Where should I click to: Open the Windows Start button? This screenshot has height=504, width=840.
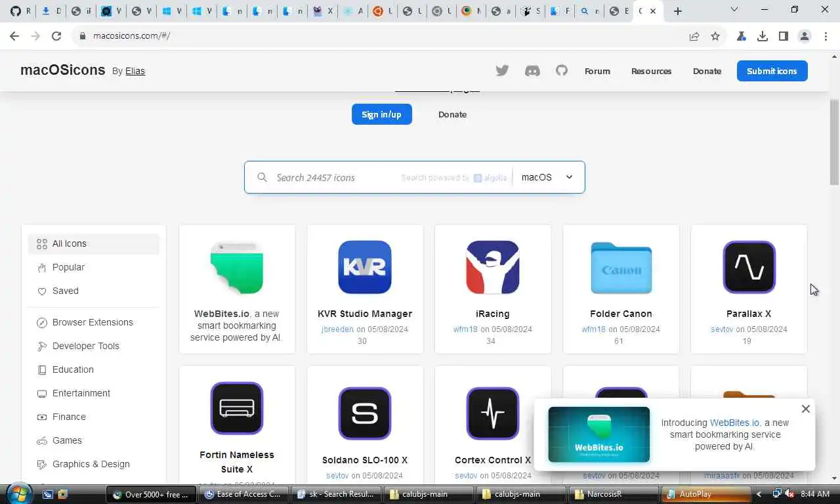pyautogui.click(x=18, y=493)
